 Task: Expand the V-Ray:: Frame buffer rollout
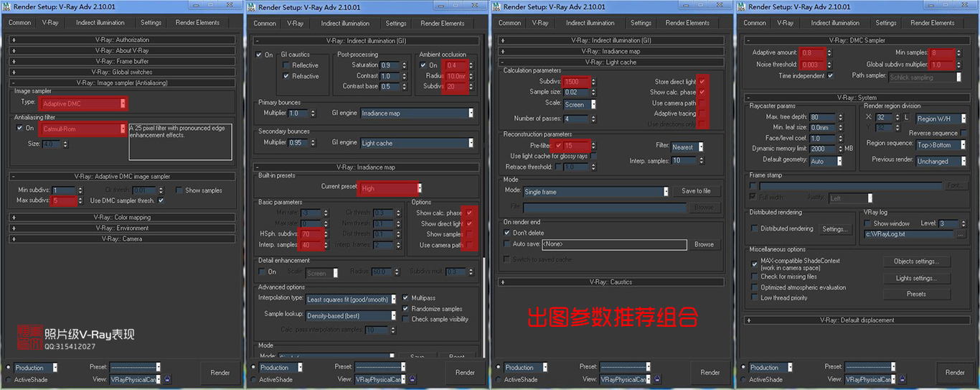coord(122,62)
